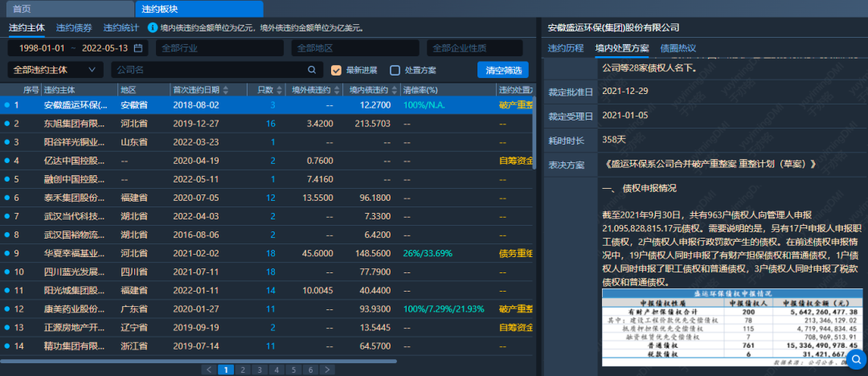Click the 违约主体 column header

(79, 90)
